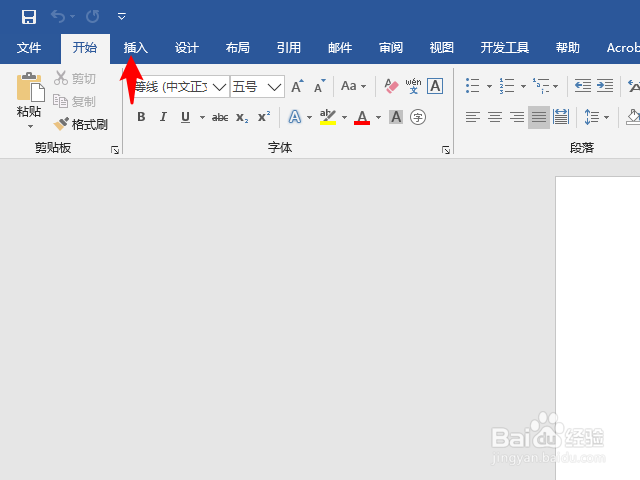Clear all formatting with the eraser icon
The height and width of the screenshot is (480, 640).
point(391,86)
